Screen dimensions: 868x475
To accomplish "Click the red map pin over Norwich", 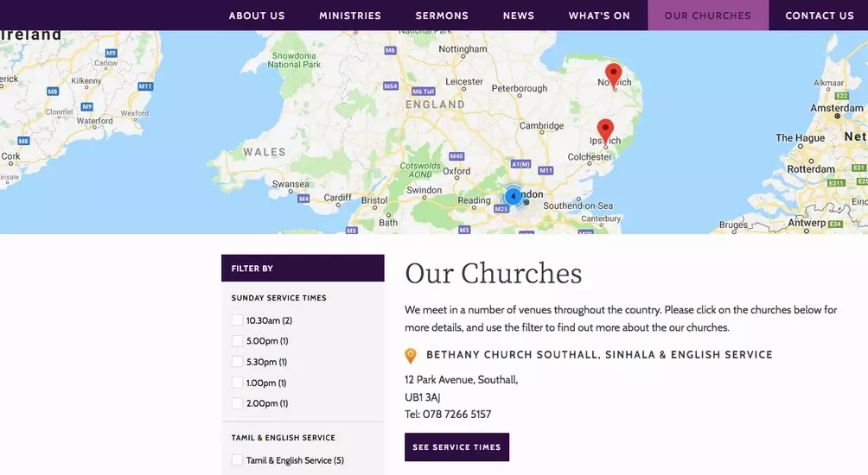I will tap(613, 75).
